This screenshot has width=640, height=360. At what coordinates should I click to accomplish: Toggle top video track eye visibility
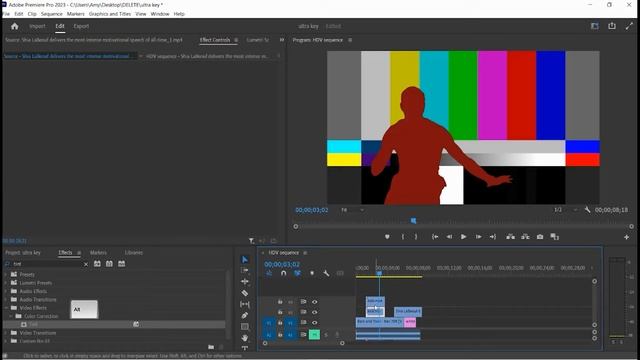point(315,302)
